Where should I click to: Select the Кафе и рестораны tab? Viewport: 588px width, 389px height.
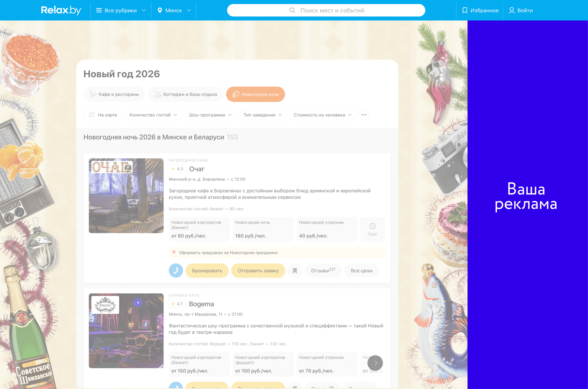[114, 94]
